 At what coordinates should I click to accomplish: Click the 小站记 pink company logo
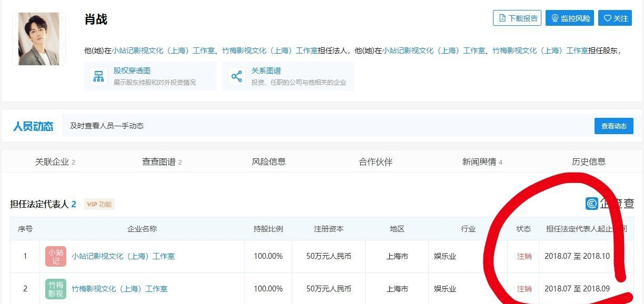pyautogui.click(x=56, y=256)
